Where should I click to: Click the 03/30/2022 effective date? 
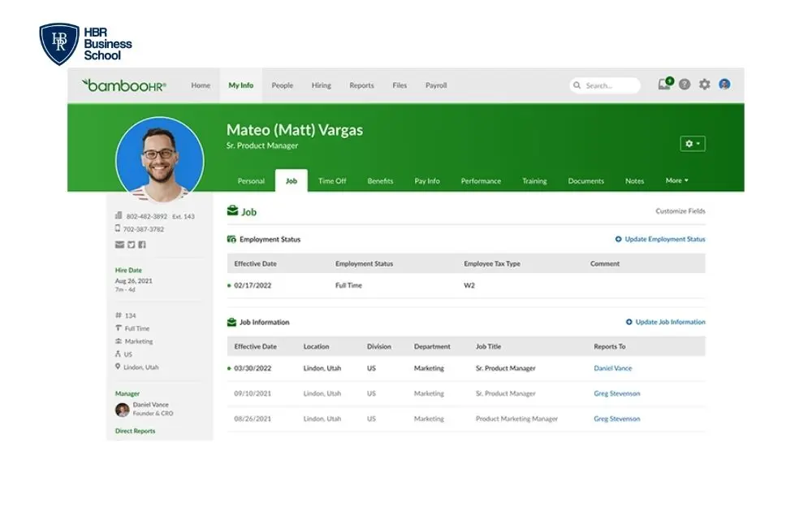253,368
